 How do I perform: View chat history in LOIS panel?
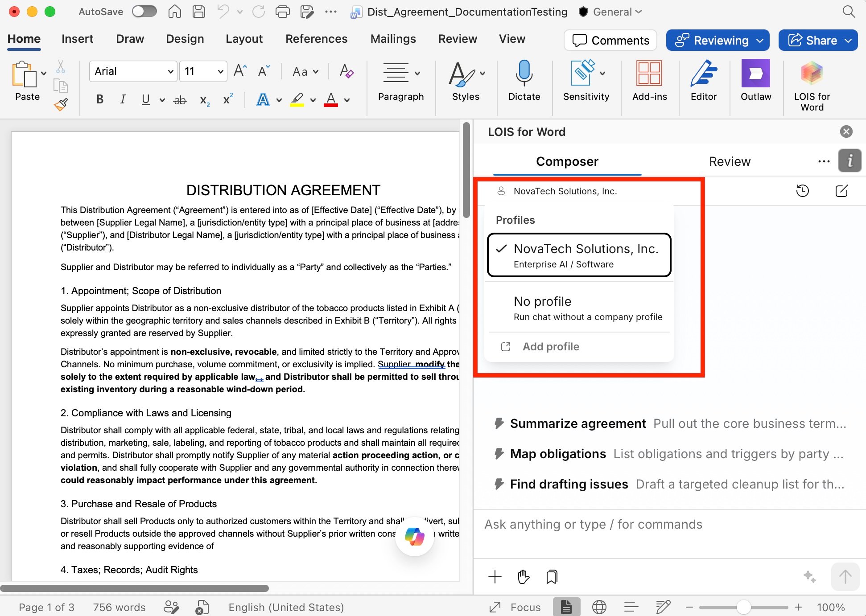coord(803,191)
